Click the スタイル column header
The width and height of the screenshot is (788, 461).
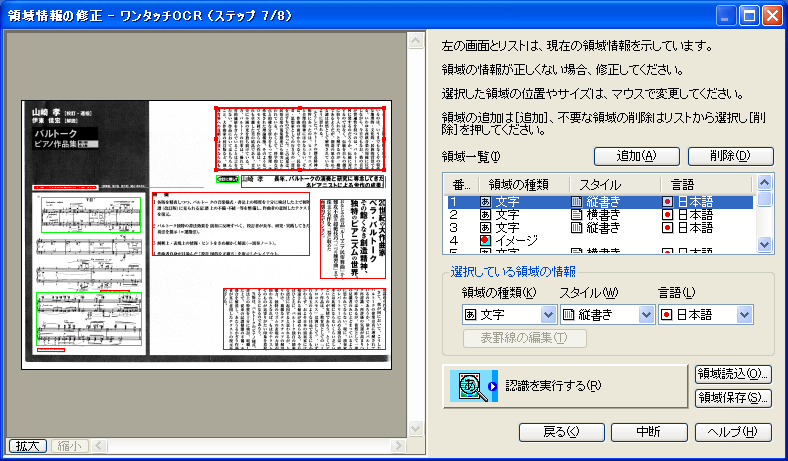coord(615,185)
